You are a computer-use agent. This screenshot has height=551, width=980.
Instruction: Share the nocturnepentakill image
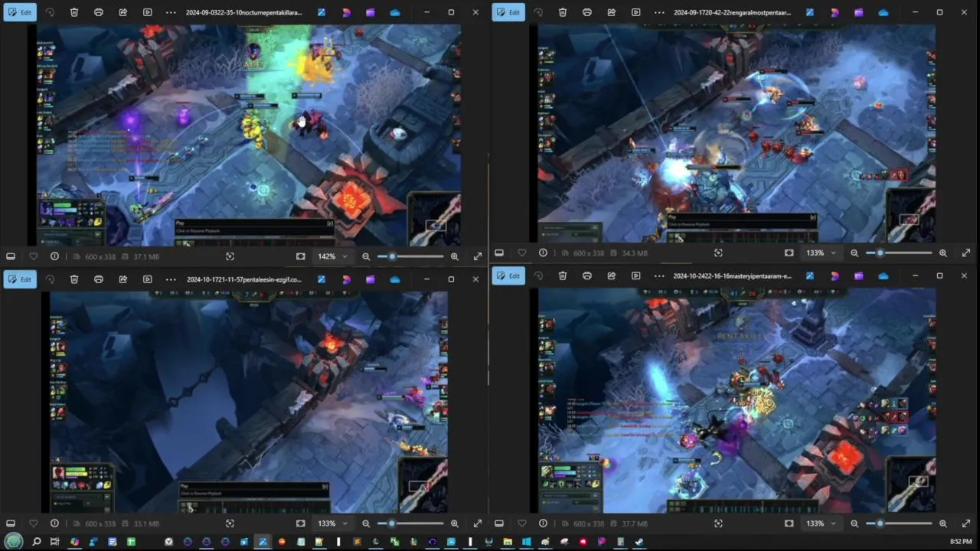pyautogui.click(x=122, y=12)
